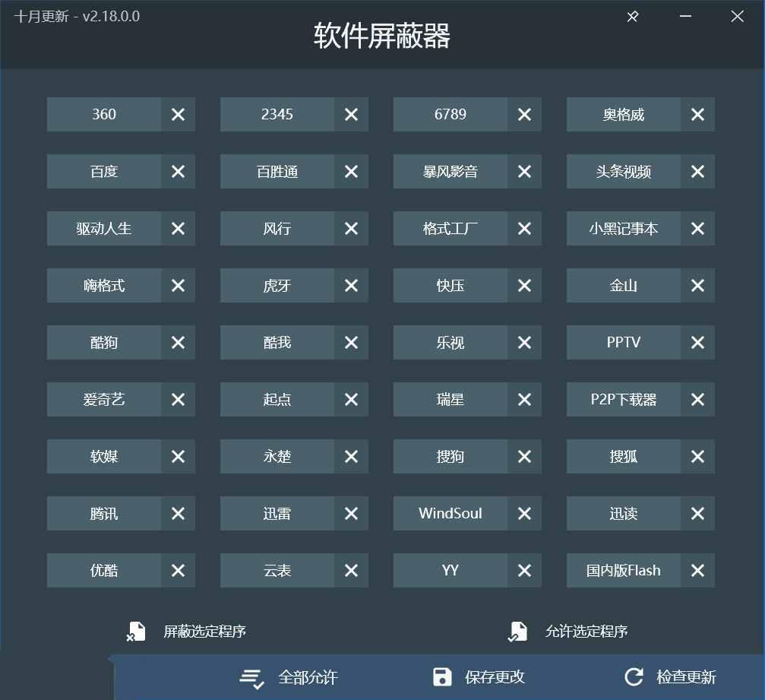This screenshot has width=765, height=700.
Task: Remove WindSoul using its X icon
Action: 524,513
